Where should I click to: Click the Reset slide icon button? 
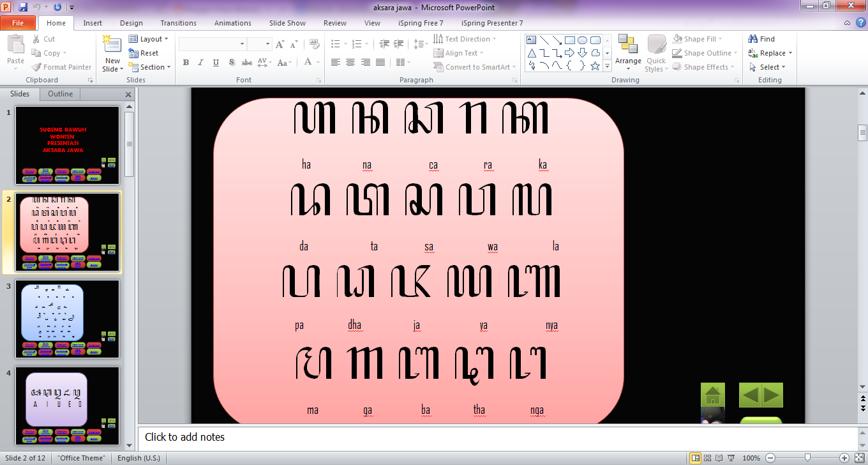click(x=144, y=53)
